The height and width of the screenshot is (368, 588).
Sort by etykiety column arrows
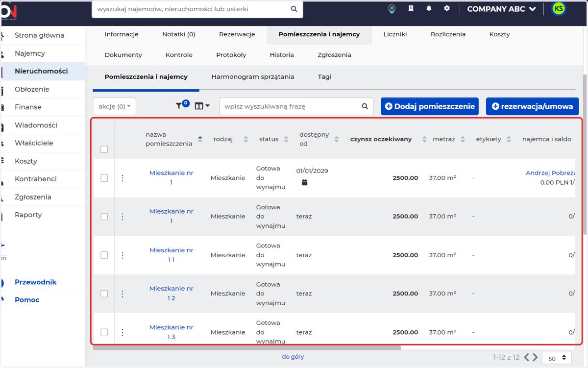(x=509, y=139)
